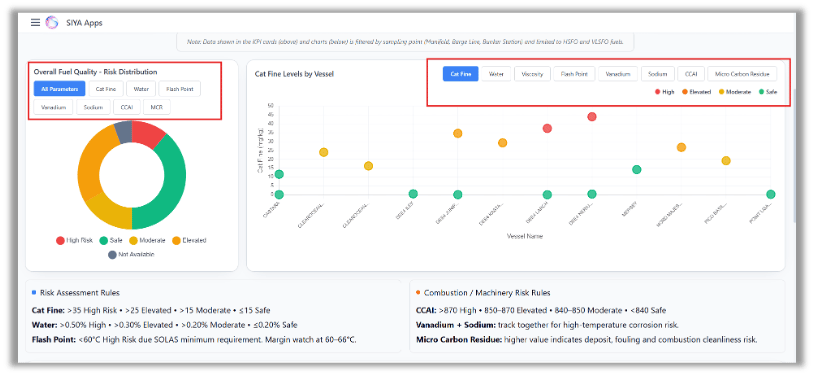Toggle High legend item in the scatter chart
Image resolution: width=815 pixels, height=375 pixels.
[x=664, y=92]
